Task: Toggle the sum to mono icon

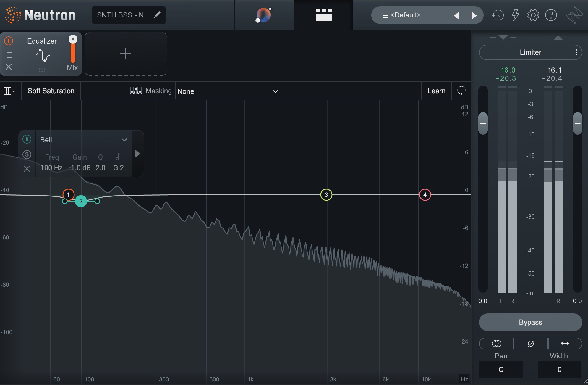Action: coord(496,344)
